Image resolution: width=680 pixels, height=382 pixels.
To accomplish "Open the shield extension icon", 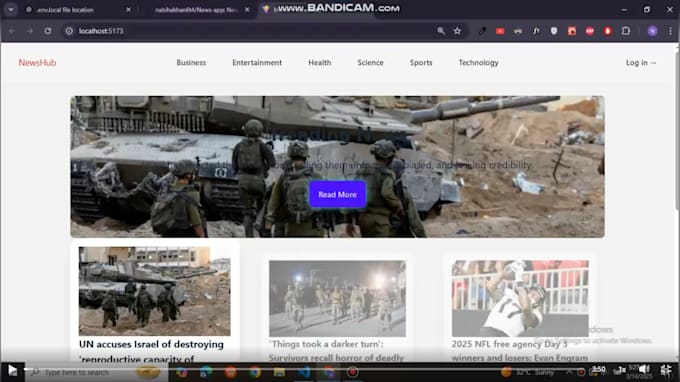I will [x=554, y=31].
